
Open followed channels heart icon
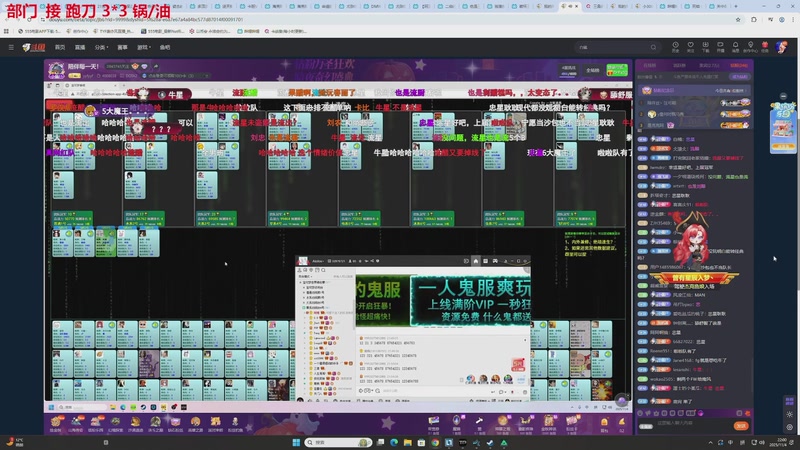pyautogui.click(x=690, y=47)
